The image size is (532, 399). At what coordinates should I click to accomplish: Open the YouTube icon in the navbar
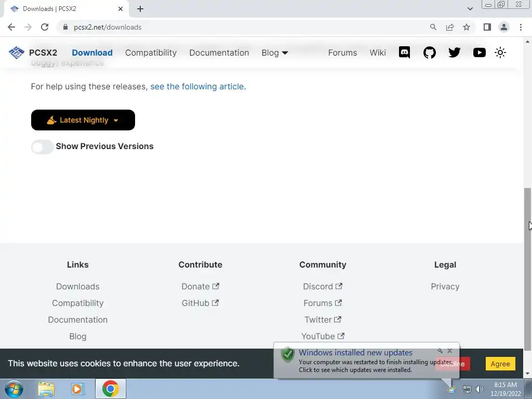pyautogui.click(x=480, y=52)
